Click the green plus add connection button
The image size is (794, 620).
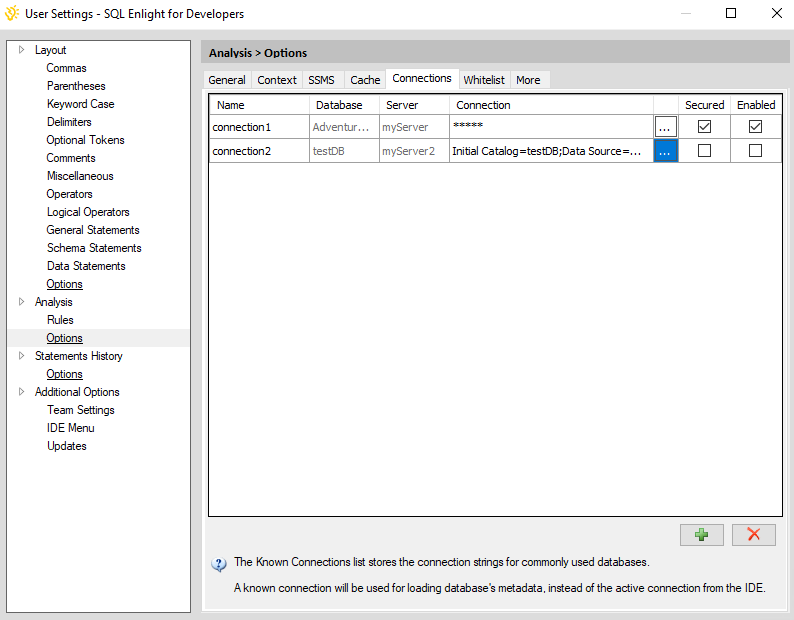click(701, 535)
